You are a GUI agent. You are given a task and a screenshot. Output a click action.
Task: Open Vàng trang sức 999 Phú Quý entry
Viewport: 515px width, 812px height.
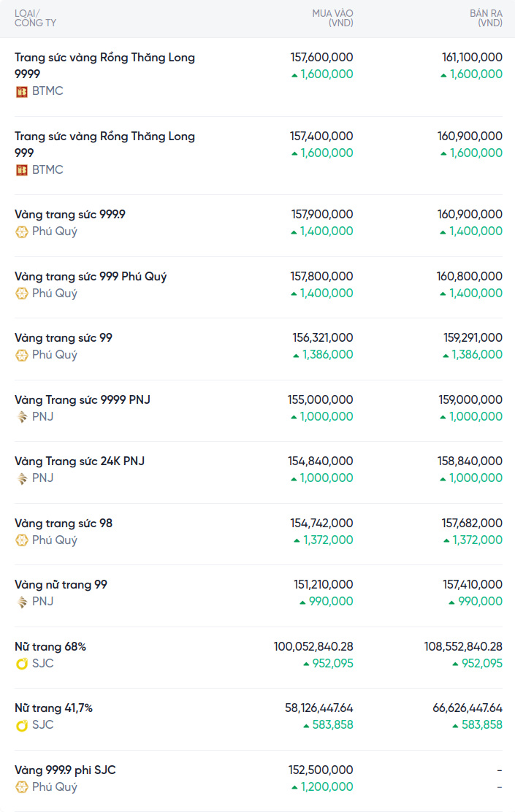91,277
